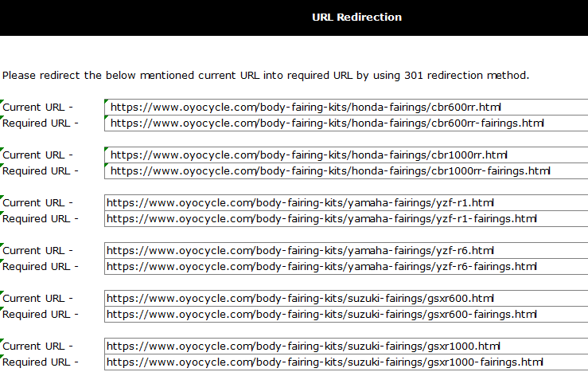This screenshot has width=588, height=372.
Task: Select the required URL cell ending gsxr1000-fairings.html
Action: point(346,362)
